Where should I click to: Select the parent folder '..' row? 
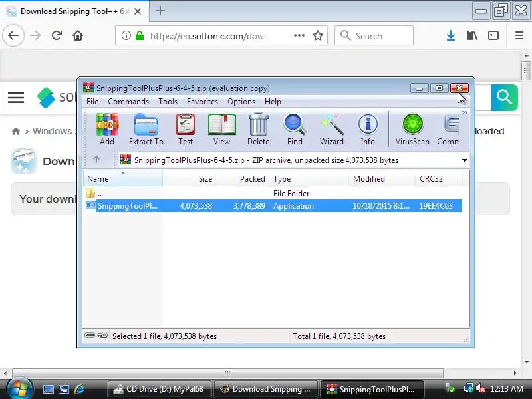pyautogui.click(x=273, y=194)
